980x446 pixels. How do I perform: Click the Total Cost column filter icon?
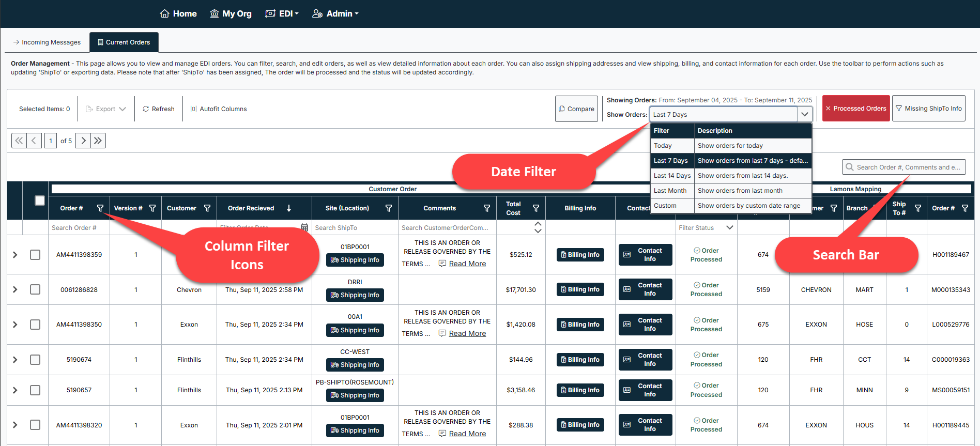point(536,208)
